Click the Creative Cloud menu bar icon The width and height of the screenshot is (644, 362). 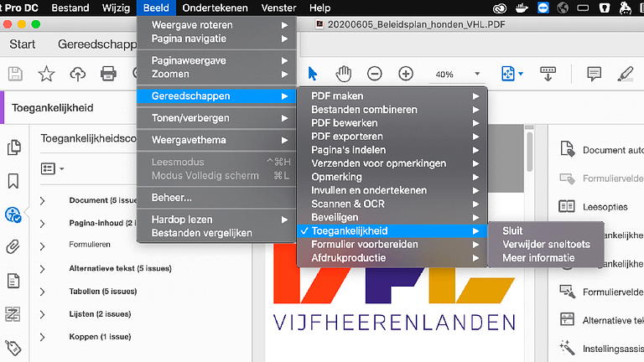tap(500, 8)
